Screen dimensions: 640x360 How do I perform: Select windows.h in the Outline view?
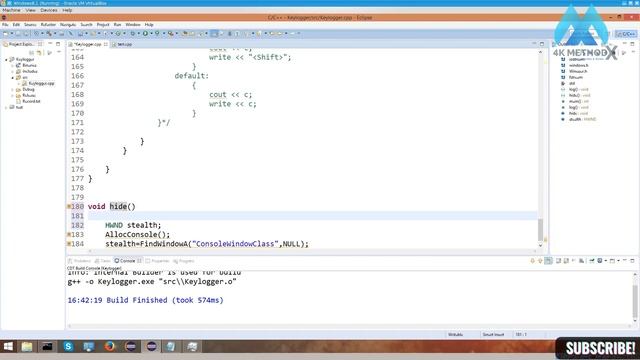pos(578,65)
